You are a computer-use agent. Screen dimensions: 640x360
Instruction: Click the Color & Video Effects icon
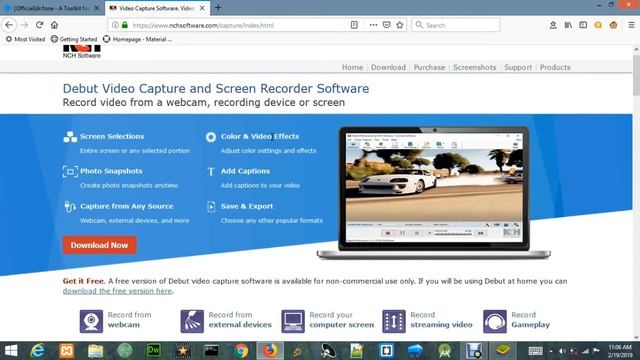(211, 137)
